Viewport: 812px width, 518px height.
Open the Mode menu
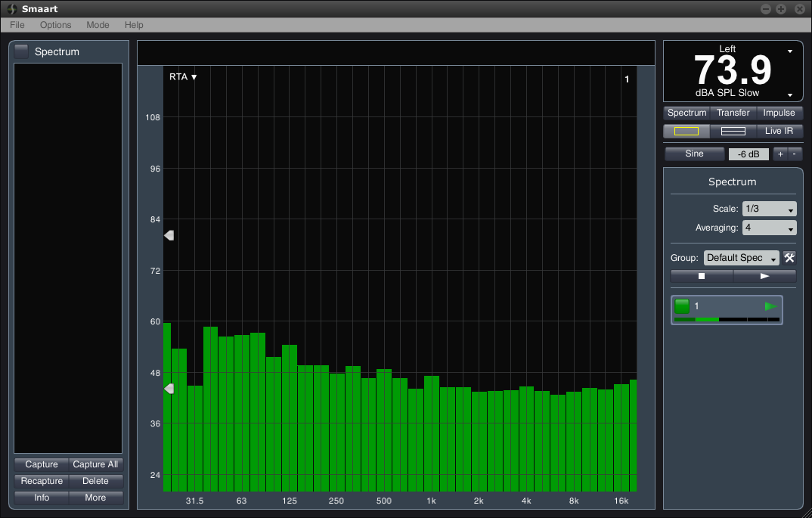tap(98, 25)
